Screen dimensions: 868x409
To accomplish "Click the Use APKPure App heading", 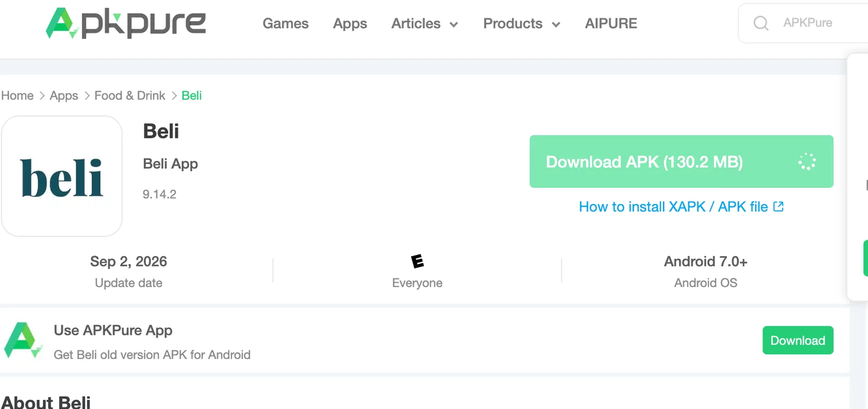I will pyautogui.click(x=113, y=330).
